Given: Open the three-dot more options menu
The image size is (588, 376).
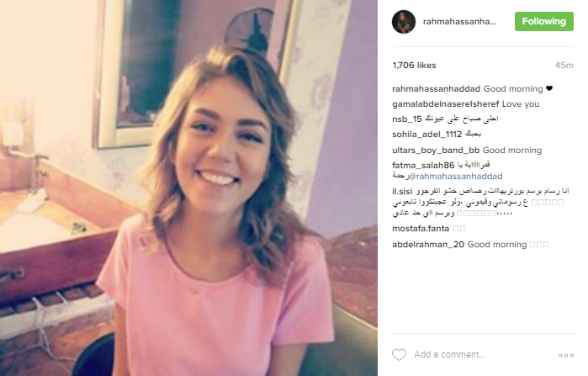Looking at the screenshot, I should (x=566, y=355).
